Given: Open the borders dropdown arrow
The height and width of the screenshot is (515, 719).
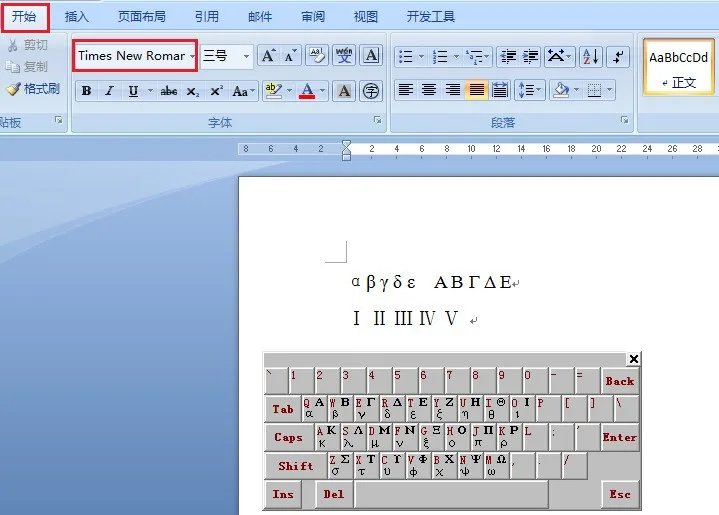Looking at the screenshot, I should click(x=609, y=89).
